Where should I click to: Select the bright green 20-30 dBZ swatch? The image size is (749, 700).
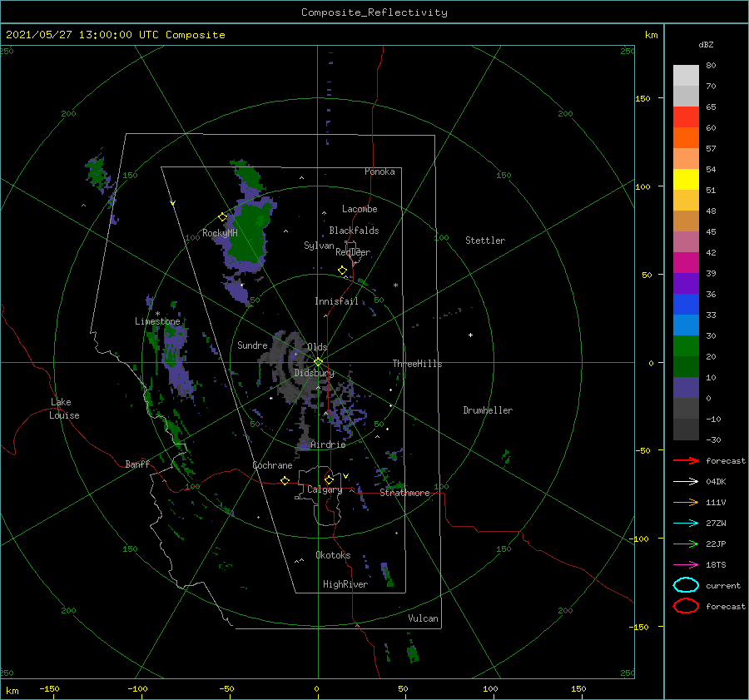(686, 345)
